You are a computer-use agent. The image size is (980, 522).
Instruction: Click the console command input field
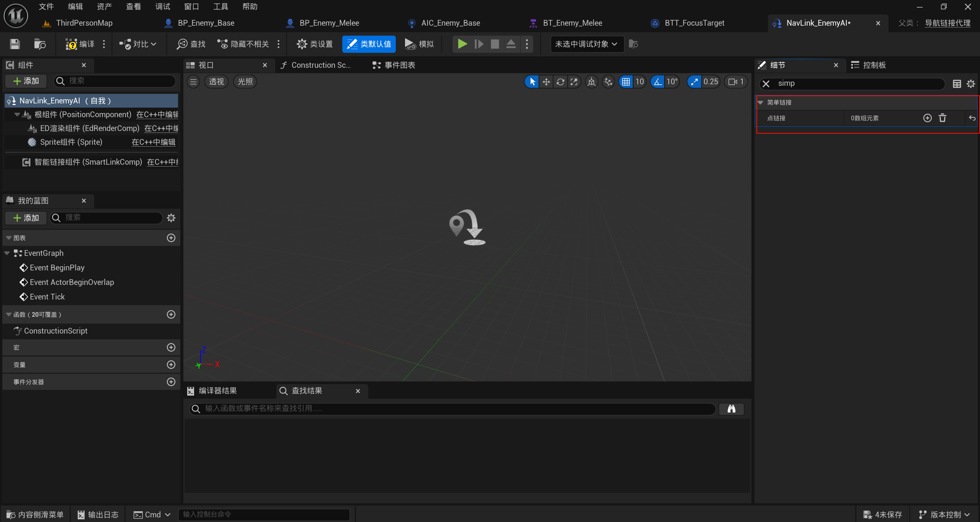pyautogui.click(x=264, y=514)
